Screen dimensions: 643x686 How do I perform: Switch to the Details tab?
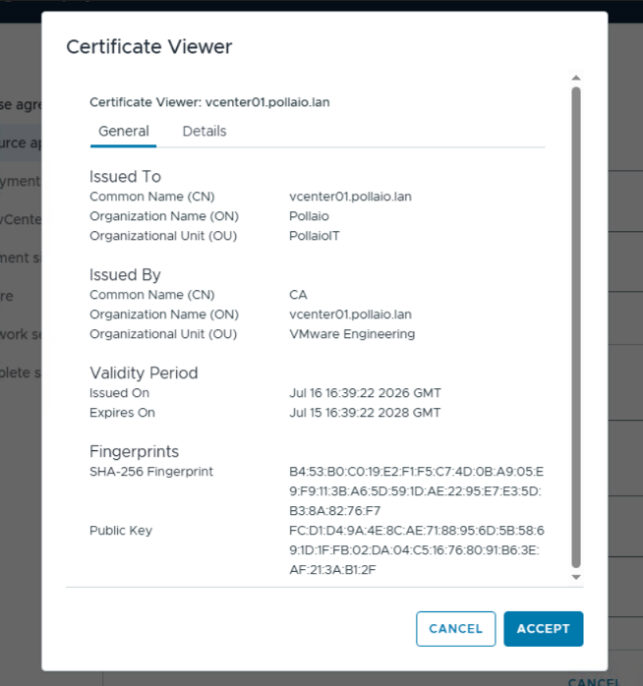pyautogui.click(x=204, y=131)
